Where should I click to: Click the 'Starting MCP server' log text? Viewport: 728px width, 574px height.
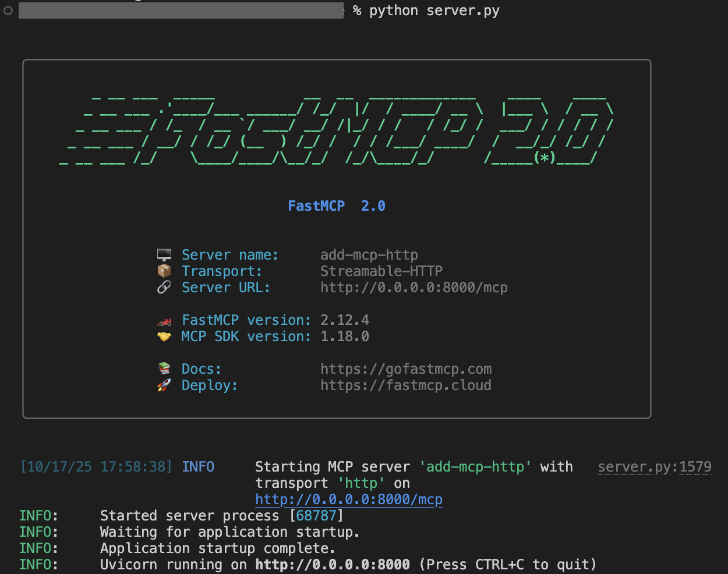click(x=333, y=467)
